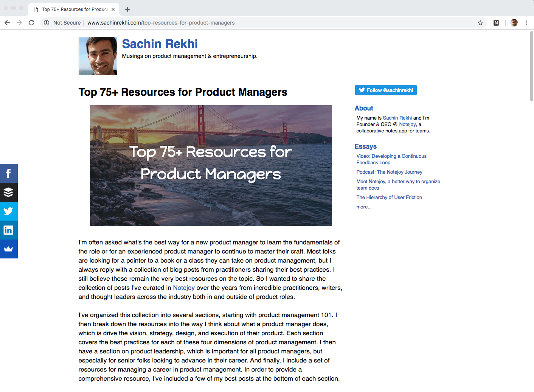
Task: Open Video: Developing a Continuous Feedback Loop
Action: [391, 159]
